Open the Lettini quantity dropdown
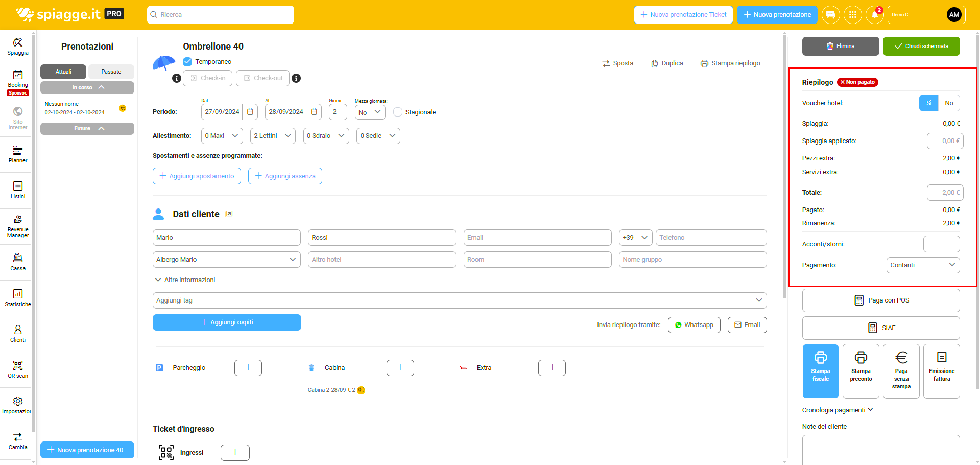 point(273,136)
